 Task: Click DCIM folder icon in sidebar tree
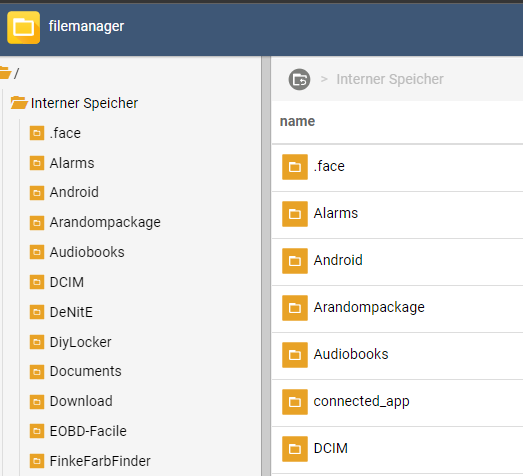[37, 282]
